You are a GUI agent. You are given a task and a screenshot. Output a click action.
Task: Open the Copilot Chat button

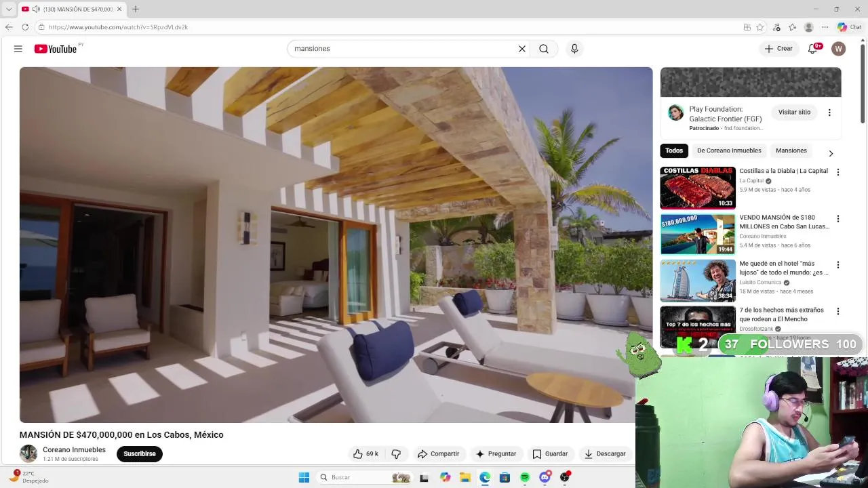[849, 27]
